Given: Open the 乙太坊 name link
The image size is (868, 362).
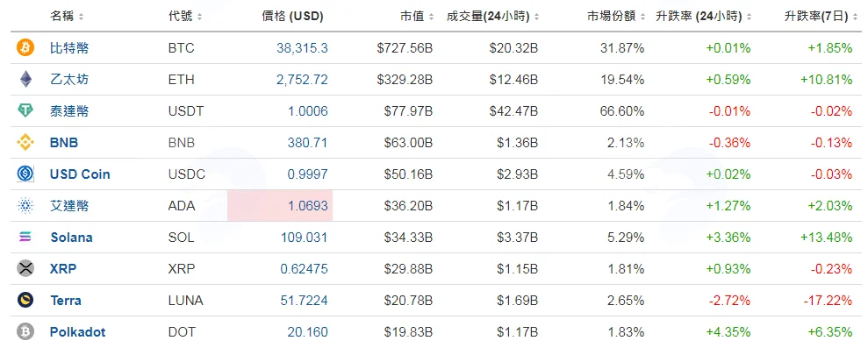Looking at the screenshot, I should [x=69, y=80].
